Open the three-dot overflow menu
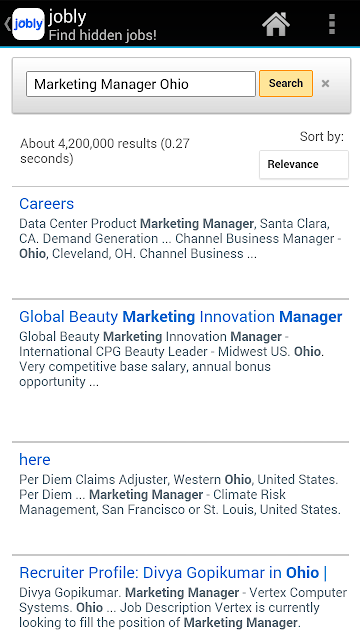Image resolution: width=360 pixels, height=640 pixels. (x=332, y=24)
